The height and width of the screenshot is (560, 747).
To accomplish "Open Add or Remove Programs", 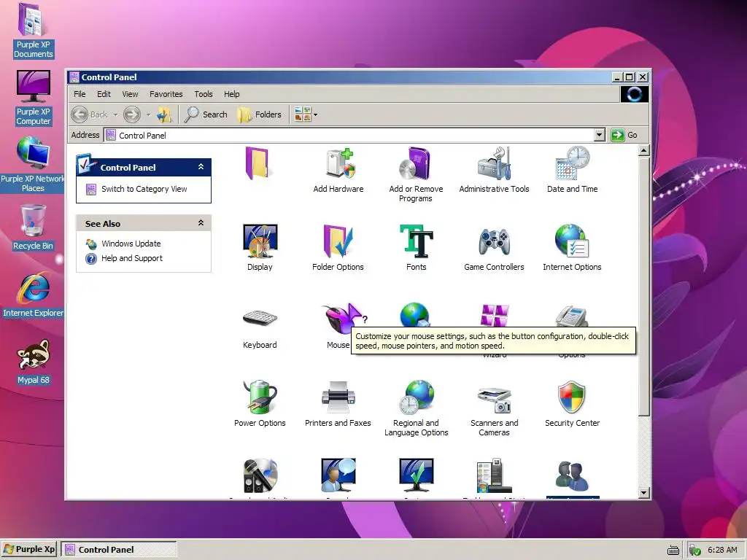I will pyautogui.click(x=416, y=175).
